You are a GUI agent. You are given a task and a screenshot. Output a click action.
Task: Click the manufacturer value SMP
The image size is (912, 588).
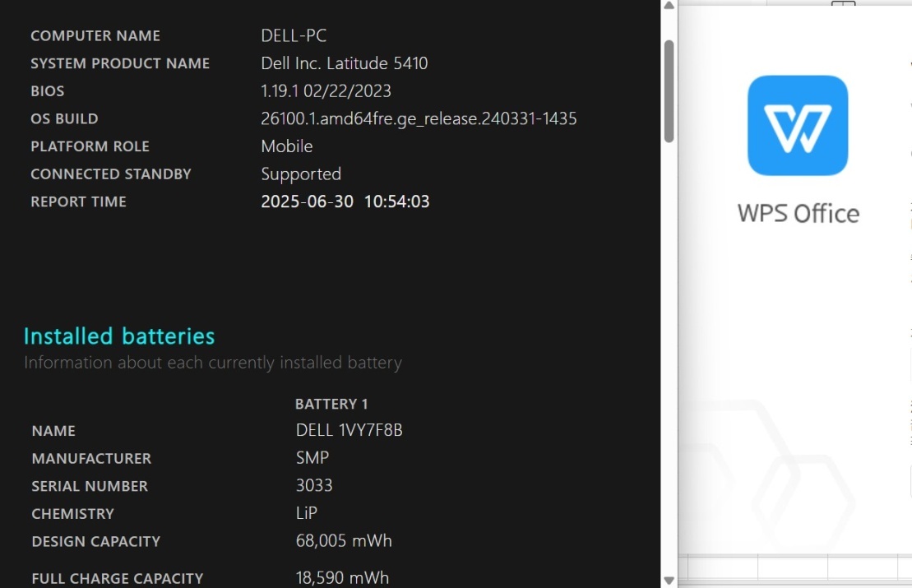(x=312, y=458)
